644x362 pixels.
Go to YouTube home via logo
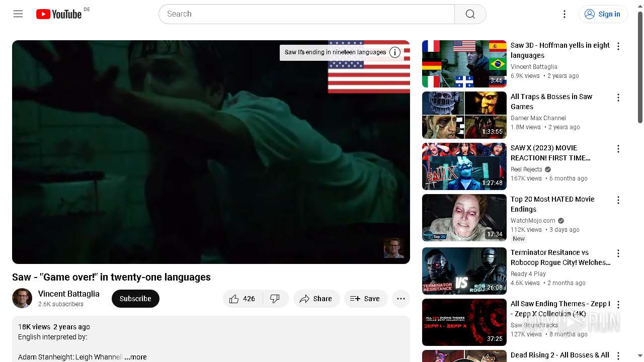[x=59, y=14]
